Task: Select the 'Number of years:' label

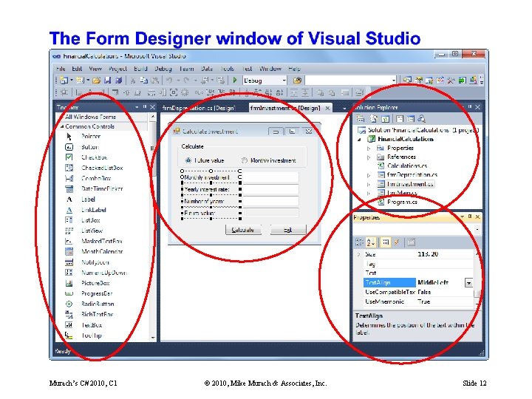Action: click(x=204, y=201)
